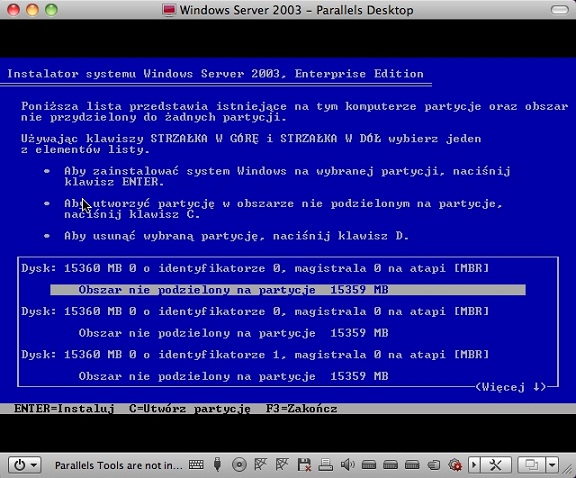This screenshot has height=478, width=576.
Task: Expand the hidden status bar arrow
Action: click(474, 465)
